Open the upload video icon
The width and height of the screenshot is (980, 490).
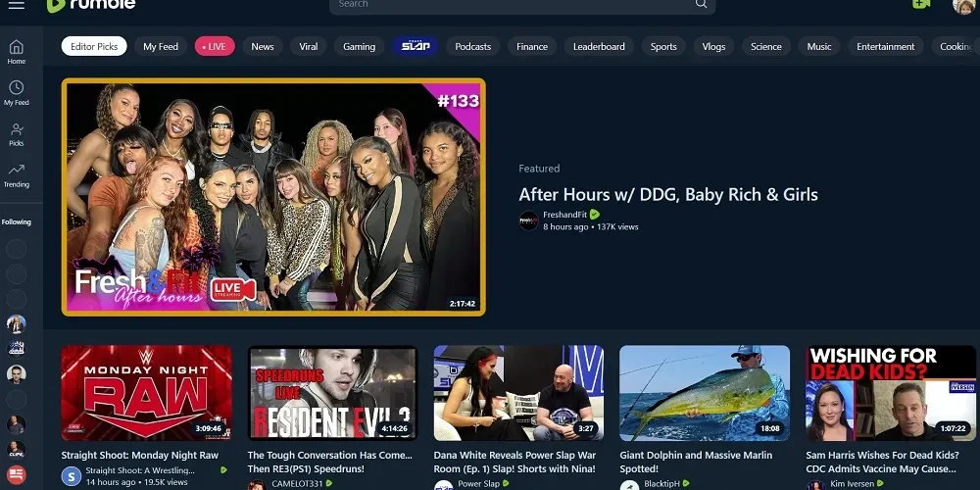[x=920, y=4]
